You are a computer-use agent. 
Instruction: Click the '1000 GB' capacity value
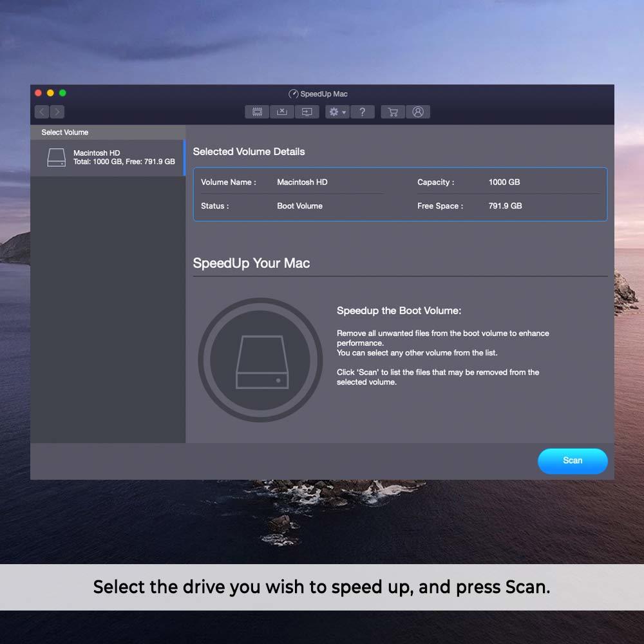[x=504, y=182]
